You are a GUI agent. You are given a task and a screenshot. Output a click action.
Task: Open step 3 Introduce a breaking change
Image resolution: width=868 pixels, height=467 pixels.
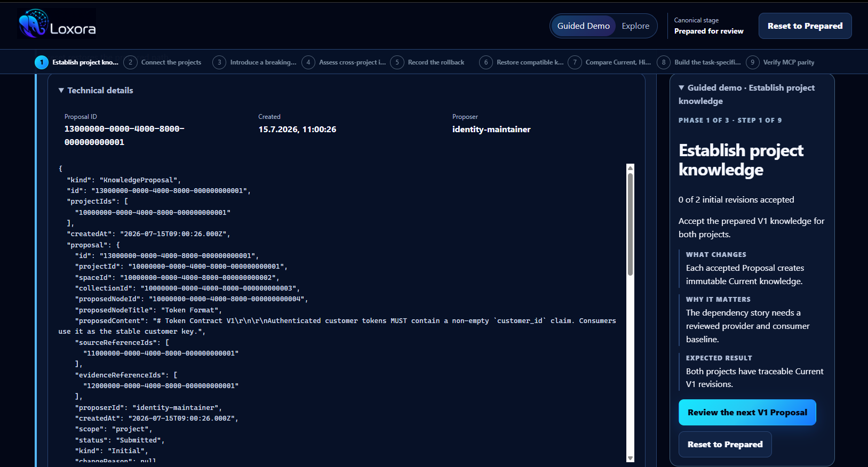[254, 62]
